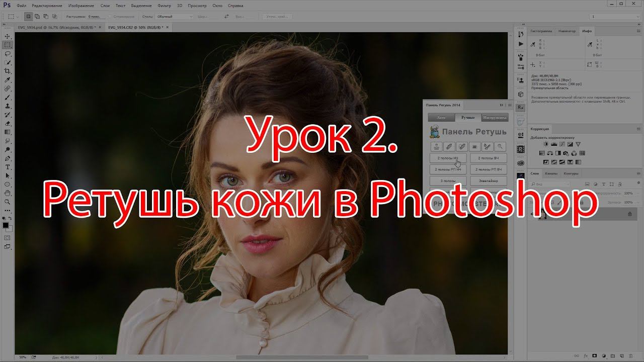This screenshot has height=362, width=644.
Task: Open the Стиль dropdown set to Обычный
Action: 174,17
